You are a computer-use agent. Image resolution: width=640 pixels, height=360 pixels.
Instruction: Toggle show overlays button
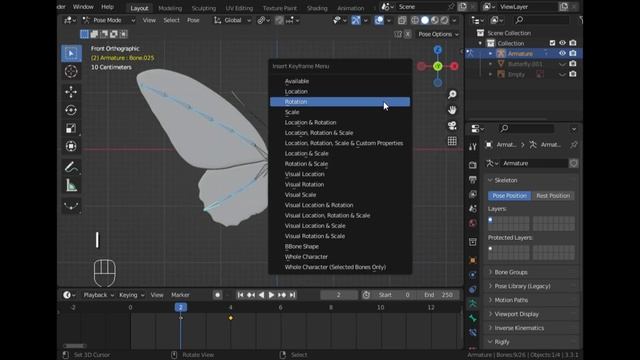(x=379, y=20)
